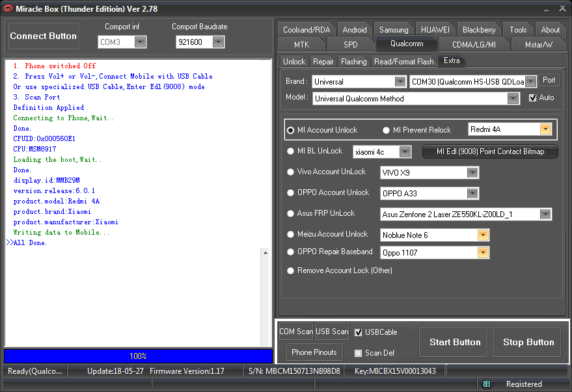Click the grid icon beside Registered
Screen dimensions: 572x392
(486, 384)
